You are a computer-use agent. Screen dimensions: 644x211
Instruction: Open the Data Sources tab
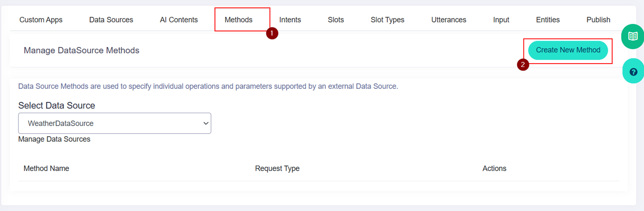(x=111, y=20)
